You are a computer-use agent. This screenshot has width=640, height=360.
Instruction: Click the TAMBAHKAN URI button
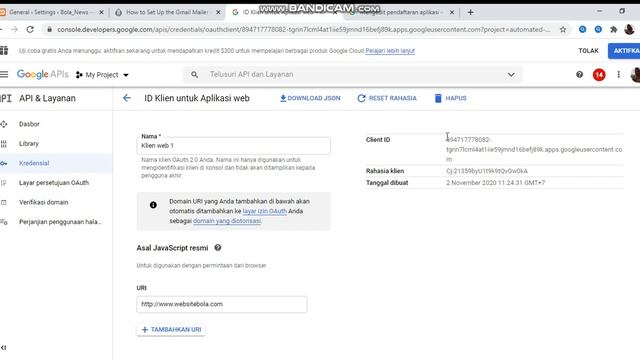click(x=171, y=329)
